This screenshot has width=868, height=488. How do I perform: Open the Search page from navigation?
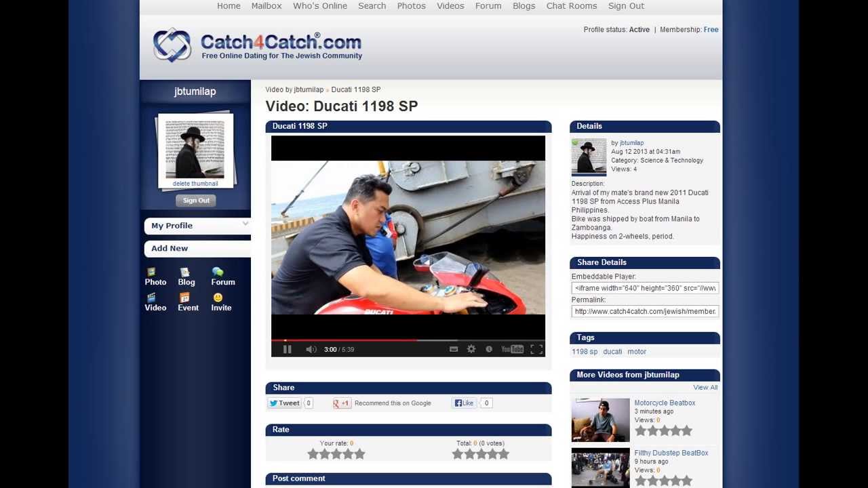(372, 6)
